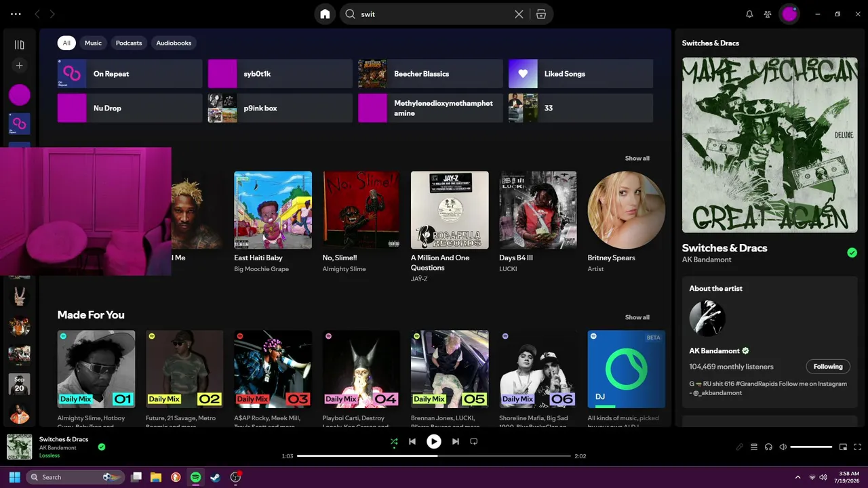The image size is (868, 488).
Task: Toggle the Following button for AK Bandamont
Action: [828, 367]
